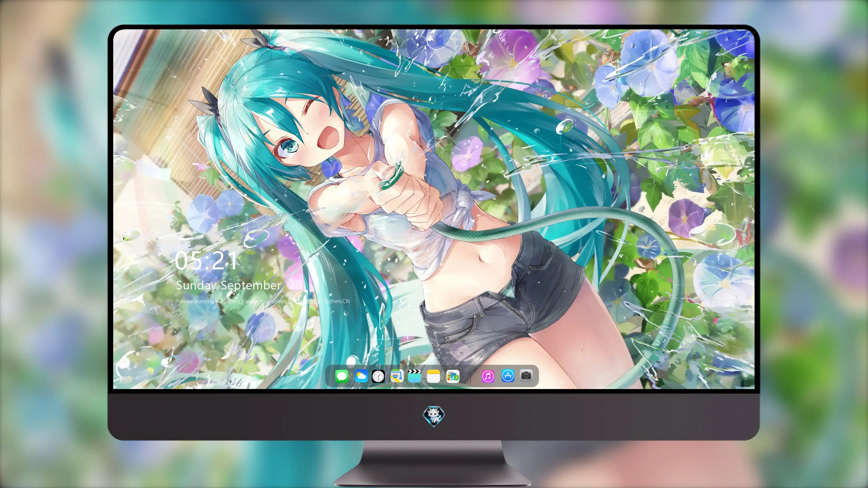The image size is (868, 488).
Task: Click the hexagon mascot logo on monitor chin
Action: tap(434, 416)
